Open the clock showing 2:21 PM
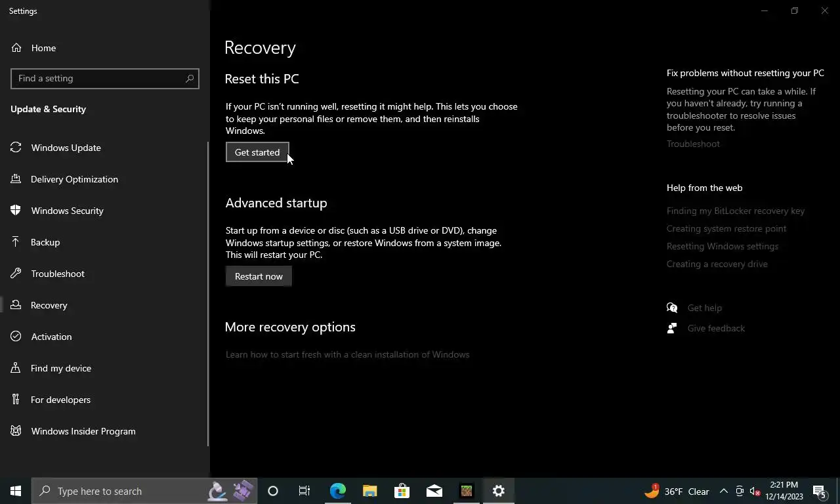Image resolution: width=840 pixels, height=504 pixels. 784,491
